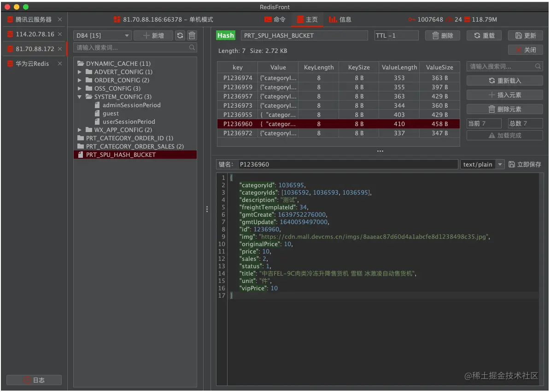Sort by the ValueSize column header
The width and height of the screenshot is (550, 392).
coord(439,67)
